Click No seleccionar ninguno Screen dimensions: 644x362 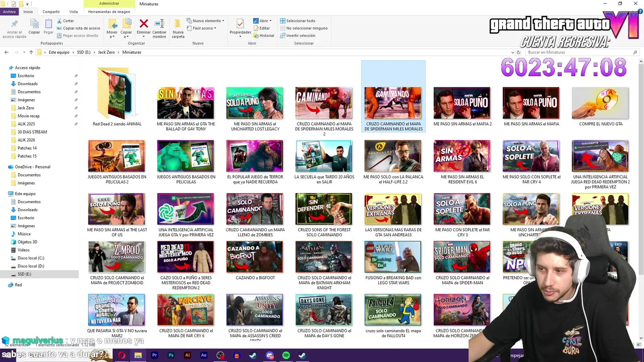coord(304,28)
